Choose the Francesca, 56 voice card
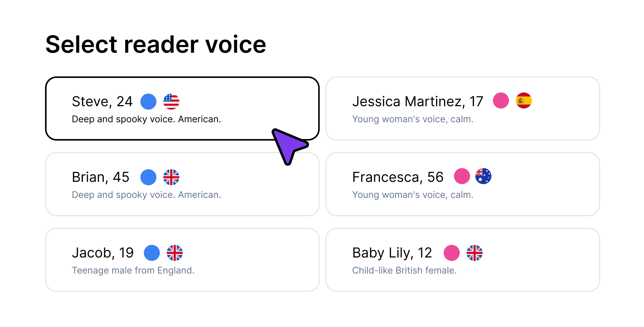 coord(463,184)
